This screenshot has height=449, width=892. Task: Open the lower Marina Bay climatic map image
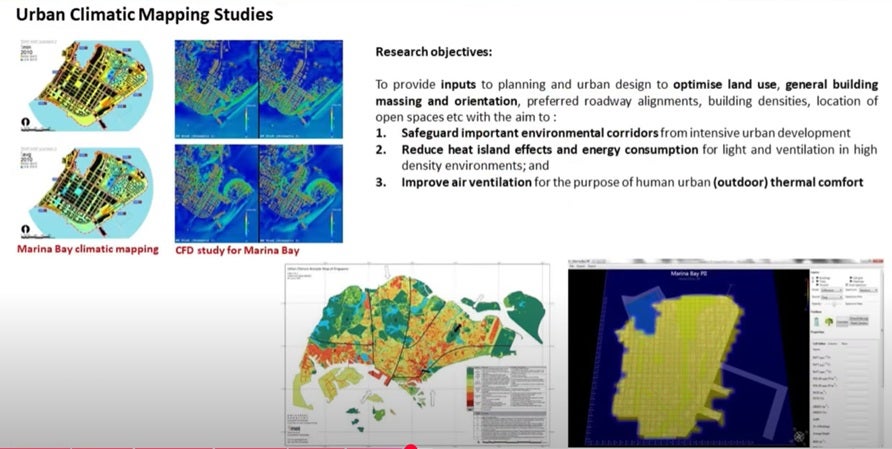pyautogui.click(x=87, y=192)
